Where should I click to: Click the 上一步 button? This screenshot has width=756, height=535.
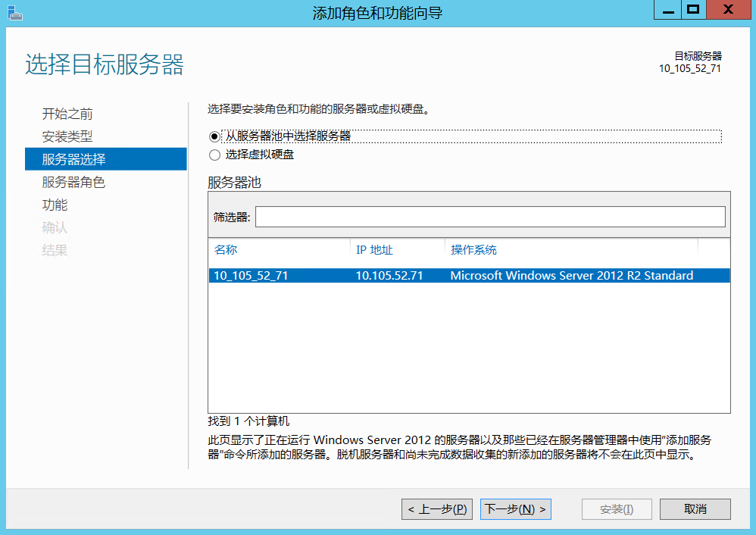point(436,509)
